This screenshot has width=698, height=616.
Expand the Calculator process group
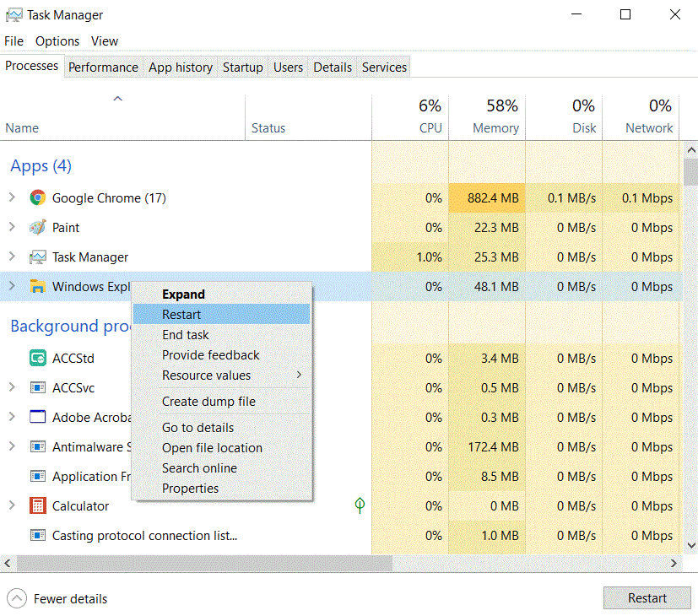pos(12,506)
